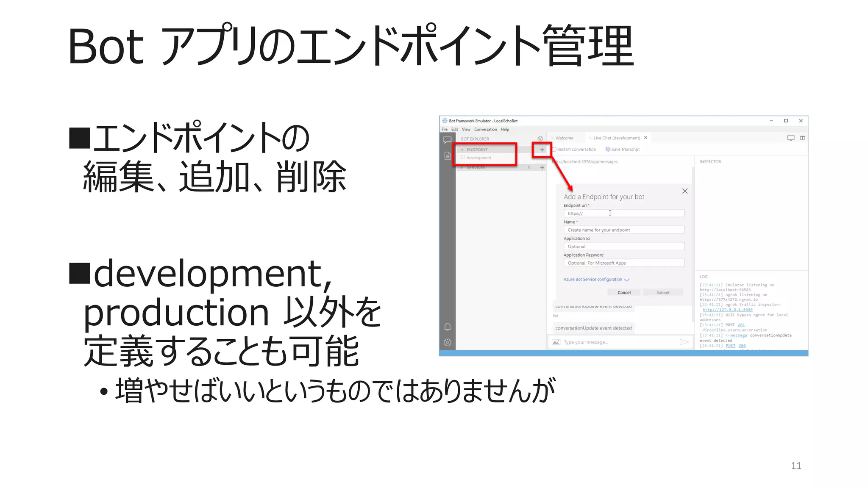Open the View menu
Image resolution: width=868 pixels, height=488 pixels.
(x=466, y=129)
